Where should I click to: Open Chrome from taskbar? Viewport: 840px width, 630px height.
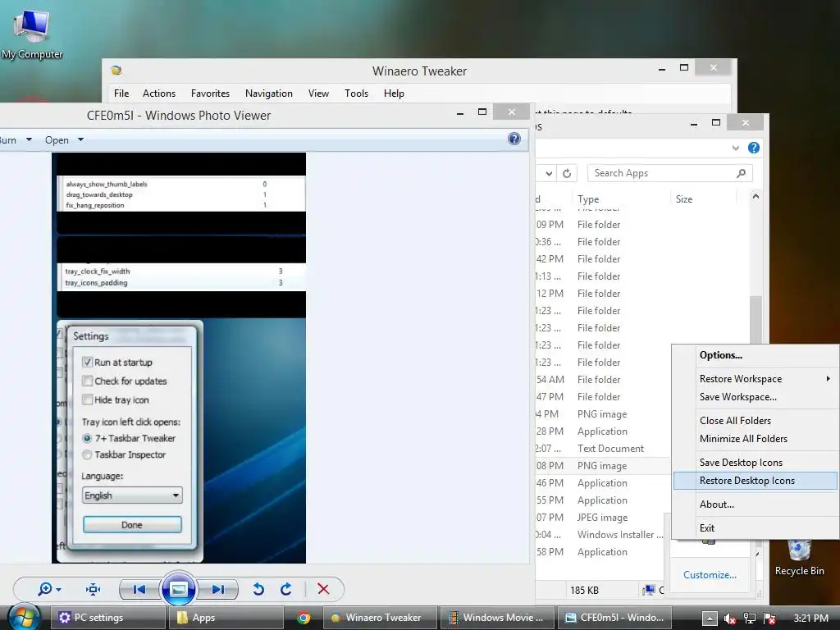point(304,618)
